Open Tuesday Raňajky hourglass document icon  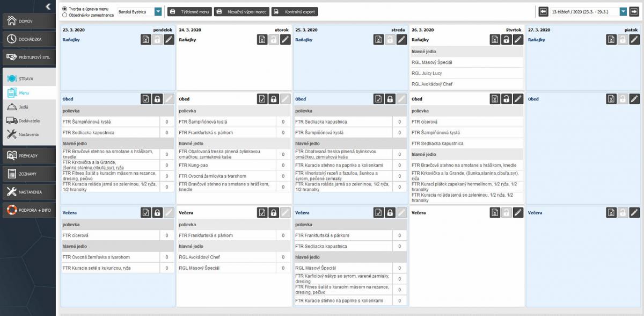pos(263,39)
